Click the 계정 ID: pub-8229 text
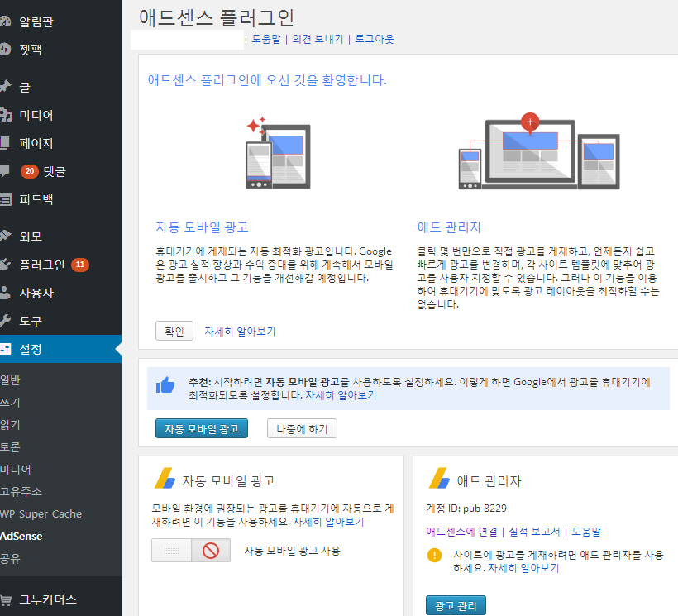 point(466,509)
